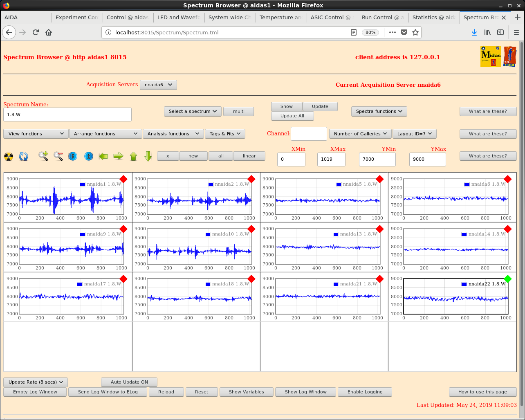Open the Spectra functions dropdown
The image size is (525, 420).
click(x=379, y=111)
